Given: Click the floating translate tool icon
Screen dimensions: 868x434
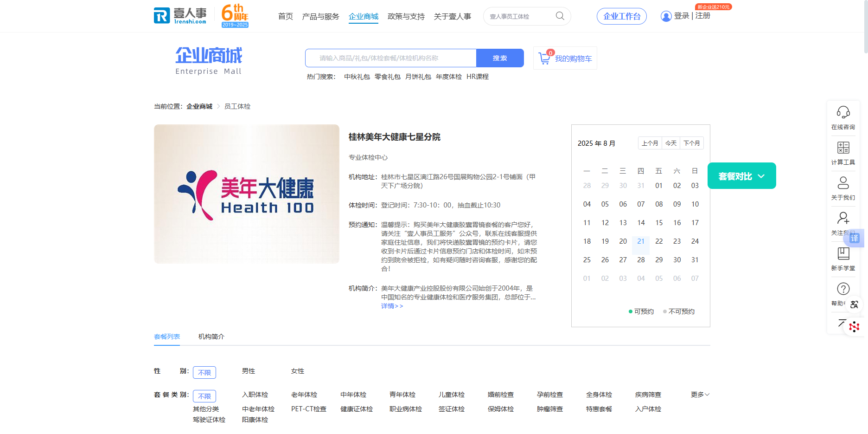Looking at the screenshot, I should coord(854,304).
